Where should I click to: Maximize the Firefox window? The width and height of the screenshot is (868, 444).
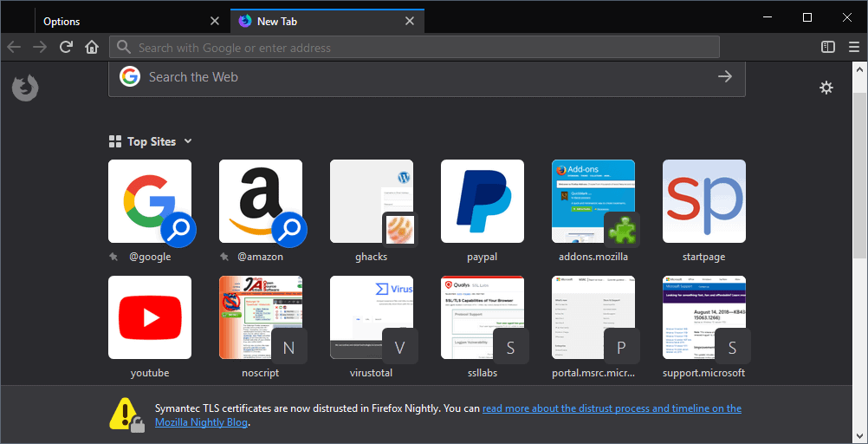pyautogui.click(x=807, y=17)
